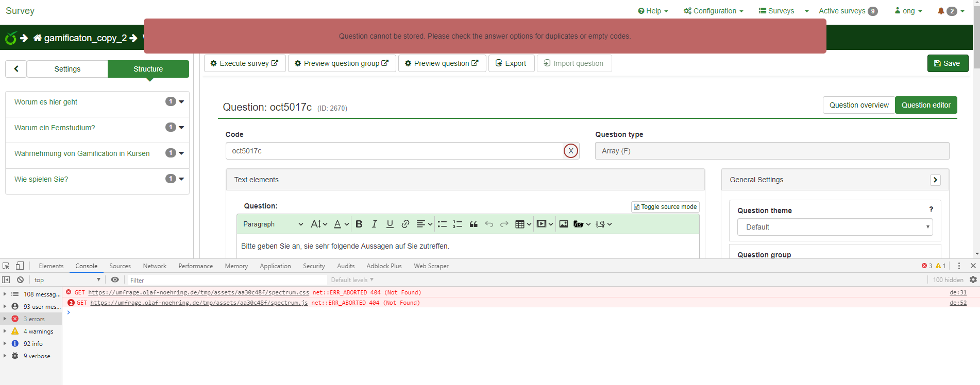Open the Question overview view
980x385 pixels.
click(858, 105)
